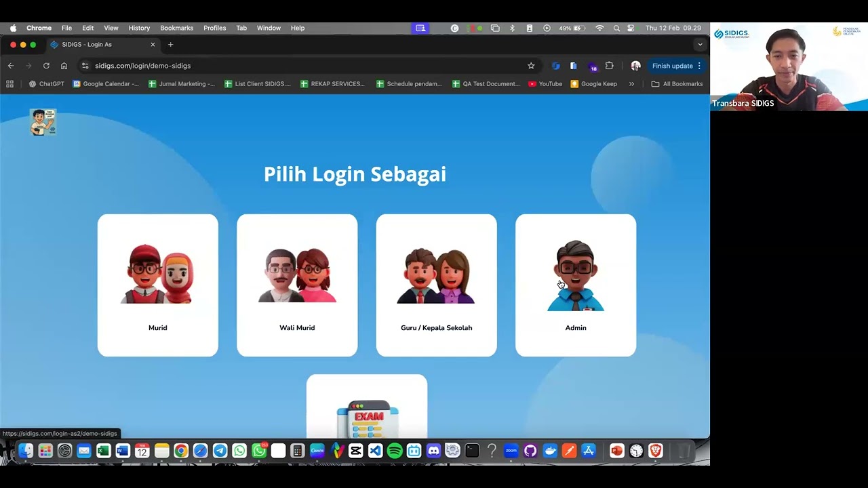Close the SIDIGS - Login As tab
The height and width of the screenshot is (488, 868).
(x=153, y=45)
